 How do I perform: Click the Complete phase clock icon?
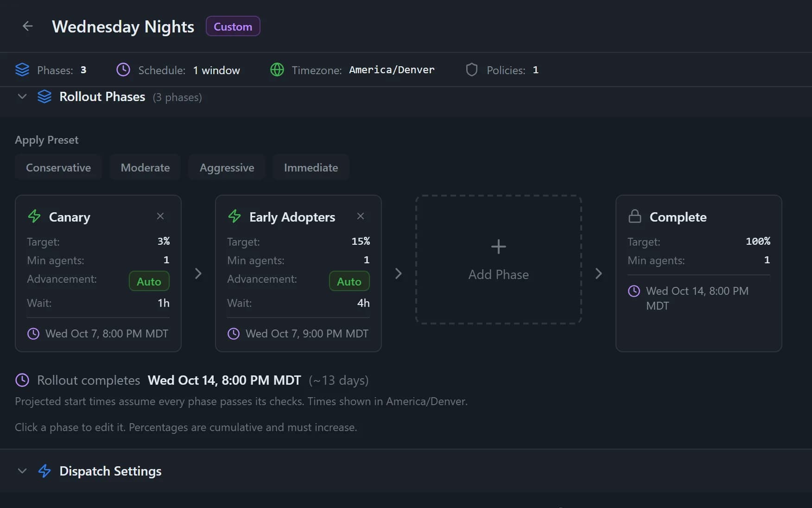pyautogui.click(x=634, y=291)
